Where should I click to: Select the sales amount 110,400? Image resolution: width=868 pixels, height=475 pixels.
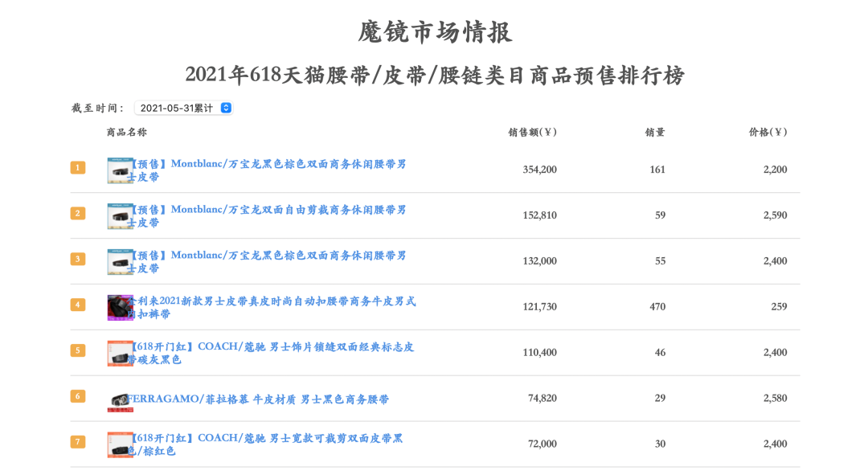tap(540, 352)
